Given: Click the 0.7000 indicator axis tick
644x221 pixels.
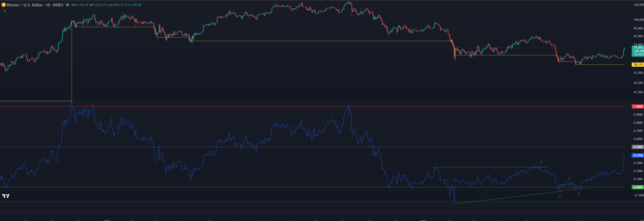Looking at the screenshot, I should tap(638, 131).
